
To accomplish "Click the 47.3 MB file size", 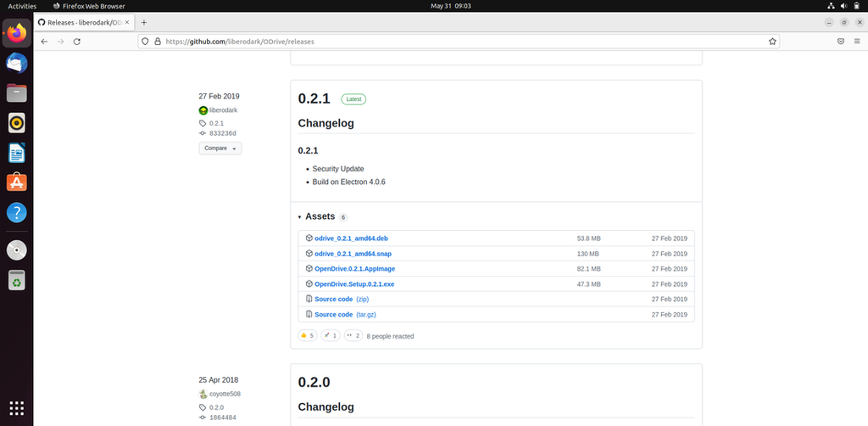I will [588, 284].
